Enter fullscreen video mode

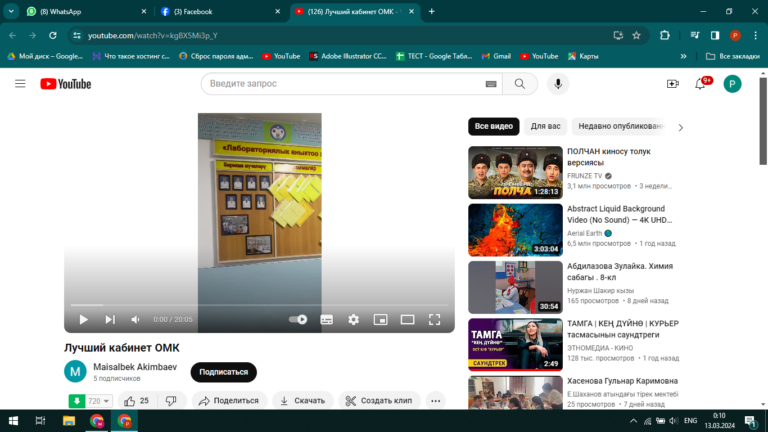tap(434, 319)
